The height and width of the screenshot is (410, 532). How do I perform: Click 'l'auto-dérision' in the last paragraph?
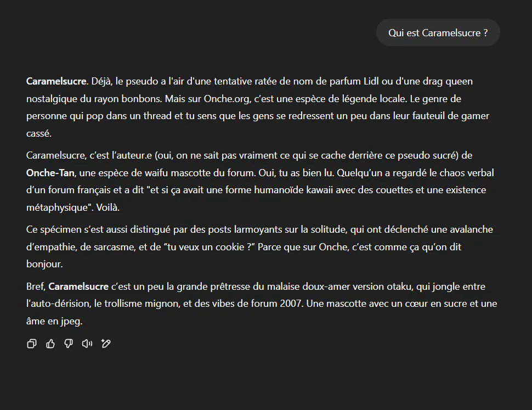58,304
